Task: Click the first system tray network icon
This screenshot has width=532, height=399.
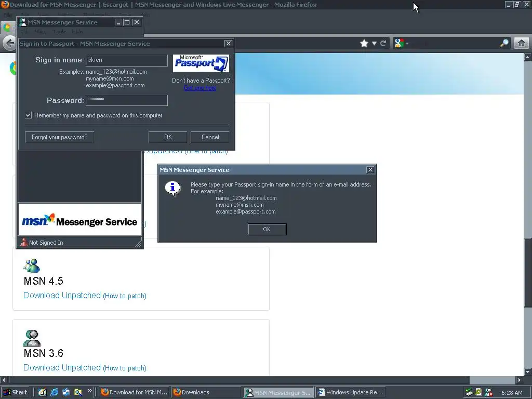Action: point(469,392)
